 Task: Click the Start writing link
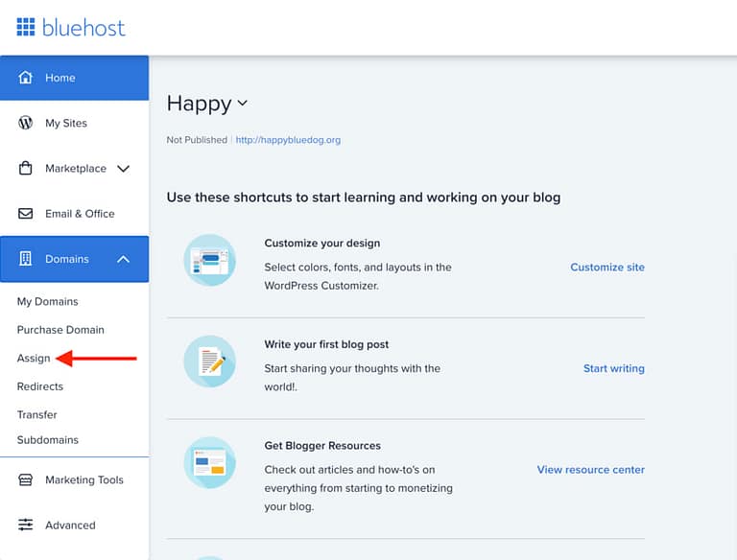pyautogui.click(x=613, y=368)
